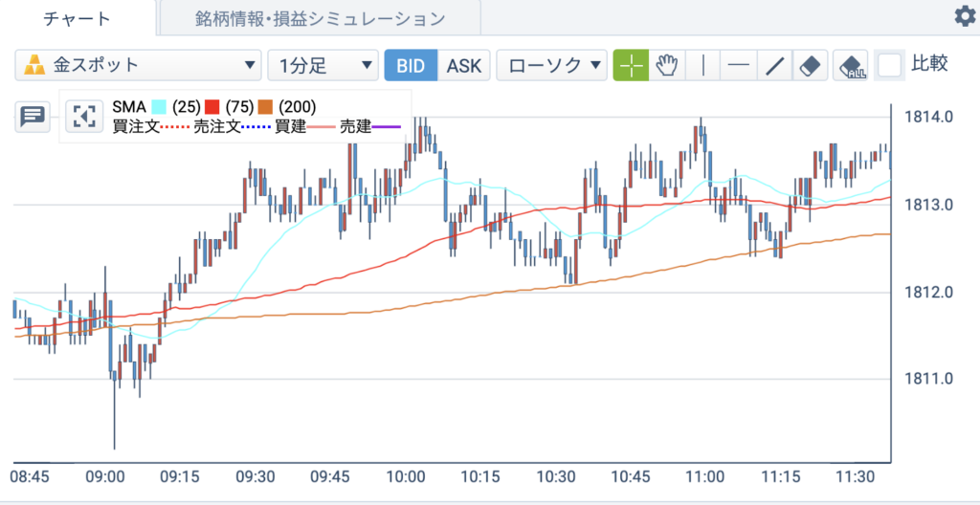Expand the 金スポット instrument dropdown

(x=138, y=66)
